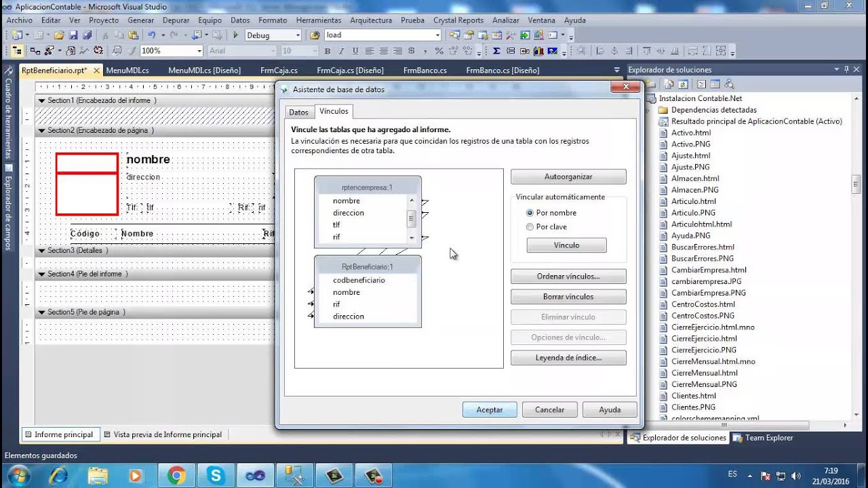The image size is (868, 488).
Task: Switch to Vista previa de Informe principal tab
Action: [x=163, y=434]
